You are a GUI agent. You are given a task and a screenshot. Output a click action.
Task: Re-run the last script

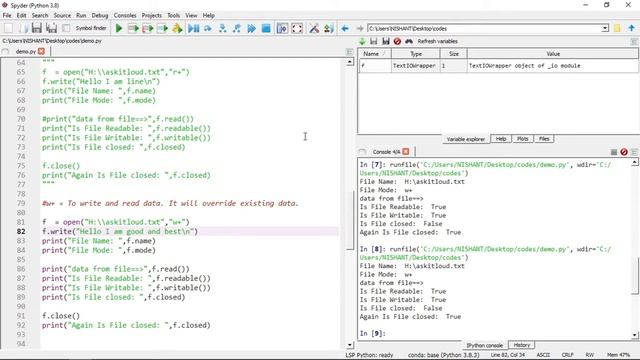[x=177, y=28]
